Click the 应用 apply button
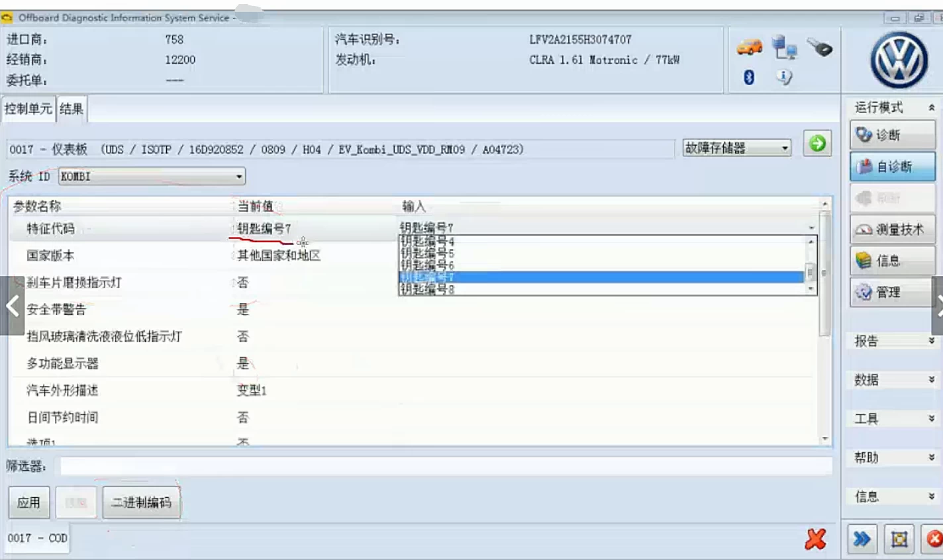Image resolution: width=943 pixels, height=560 pixels. [28, 502]
